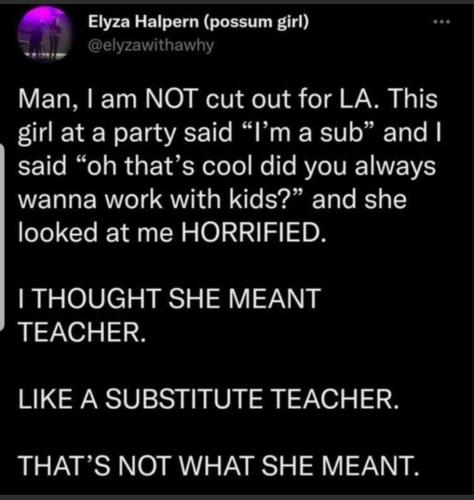Open the three-dot more options menu
Image resolution: width=474 pixels, height=500 pixels.
pyautogui.click(x=442, y=22)
